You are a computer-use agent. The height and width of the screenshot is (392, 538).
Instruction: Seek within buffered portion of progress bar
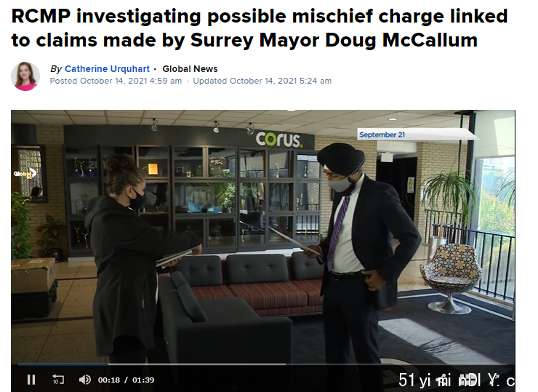(x=196, y=364)
